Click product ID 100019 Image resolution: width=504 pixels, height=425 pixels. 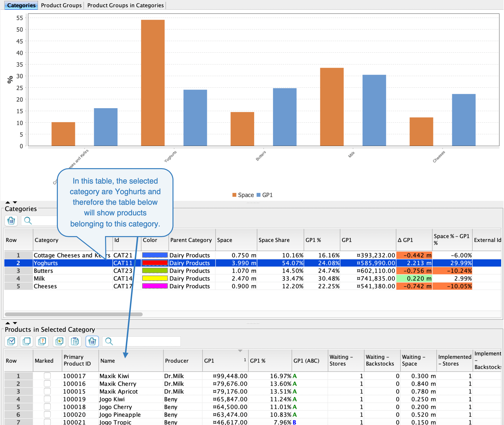point(74,399)
